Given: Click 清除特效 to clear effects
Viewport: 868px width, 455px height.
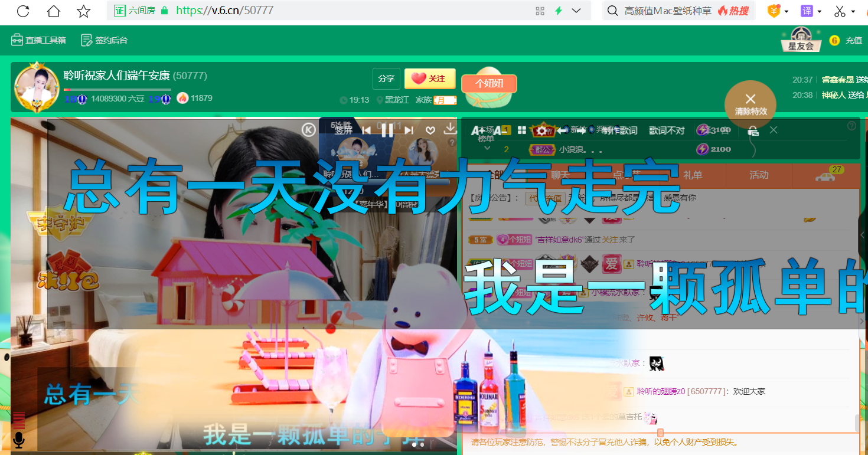Looking at the screenshot, I should [x=750, y=104].
